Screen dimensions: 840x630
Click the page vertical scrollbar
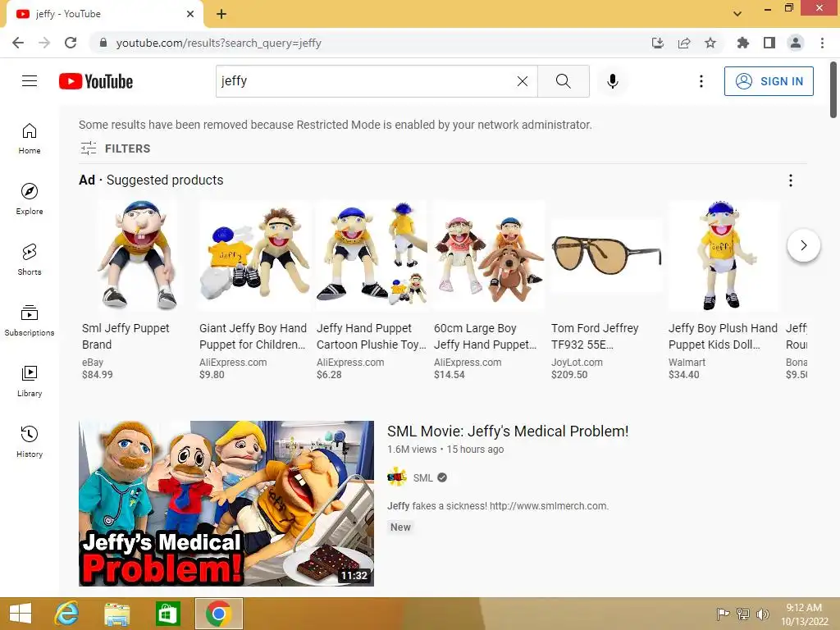click(833, 89)
